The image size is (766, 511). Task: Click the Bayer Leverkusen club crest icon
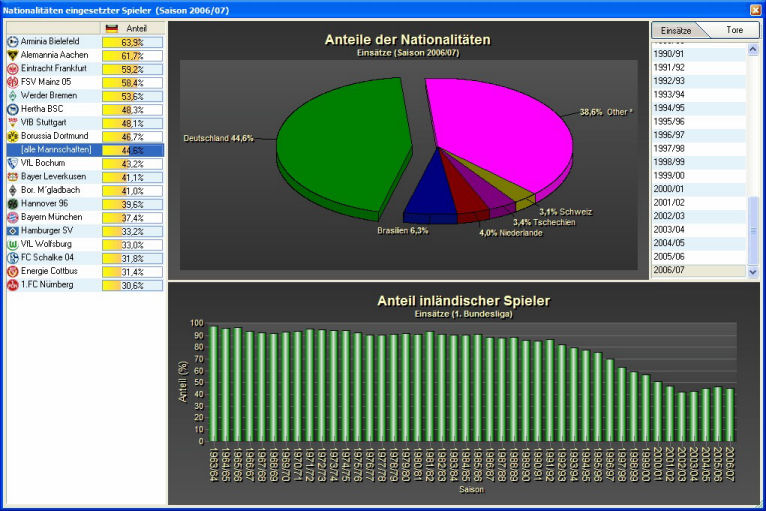pyautogui.click(x=13, y=177)
